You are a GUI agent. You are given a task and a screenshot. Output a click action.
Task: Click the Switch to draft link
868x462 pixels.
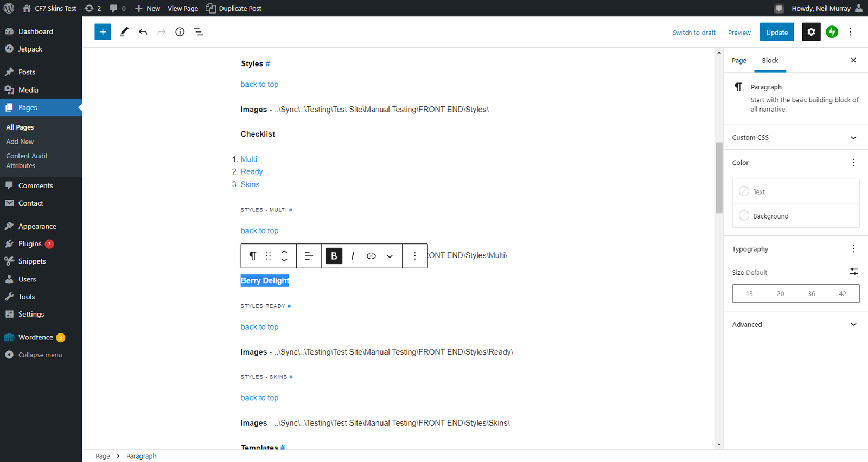pyautogui.click(x=694, y=33)
